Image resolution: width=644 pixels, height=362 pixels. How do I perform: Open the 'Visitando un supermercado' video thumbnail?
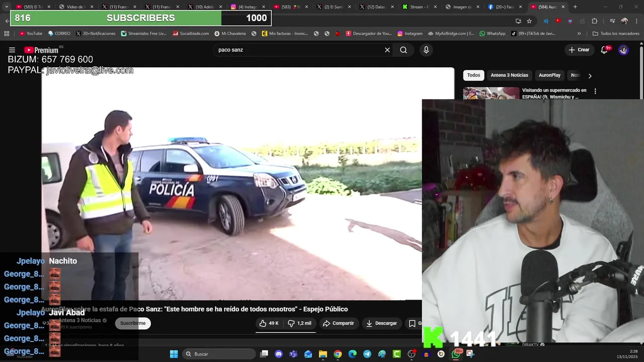coord(491,94)
